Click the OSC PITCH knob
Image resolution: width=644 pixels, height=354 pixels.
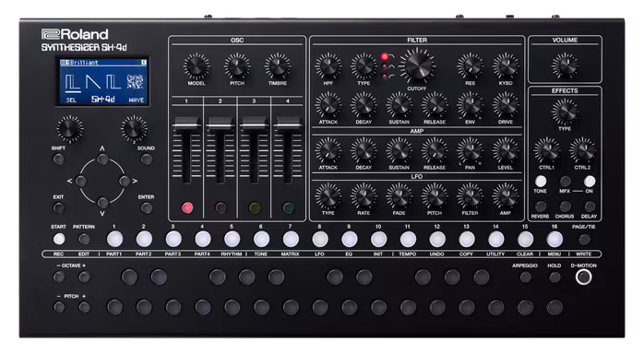[237, 66]
